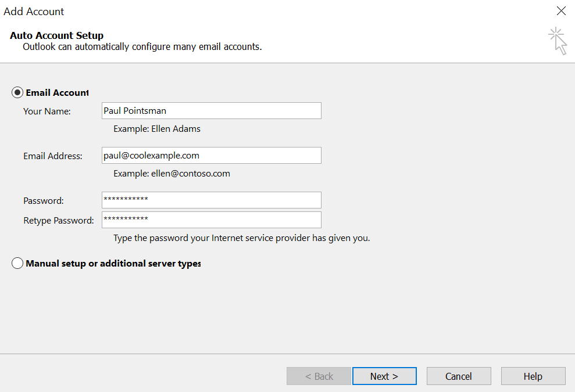The height and width of the screenshot is (392, 575).
Task: Click the Email Address field
Action: click(x=211, y=155)
